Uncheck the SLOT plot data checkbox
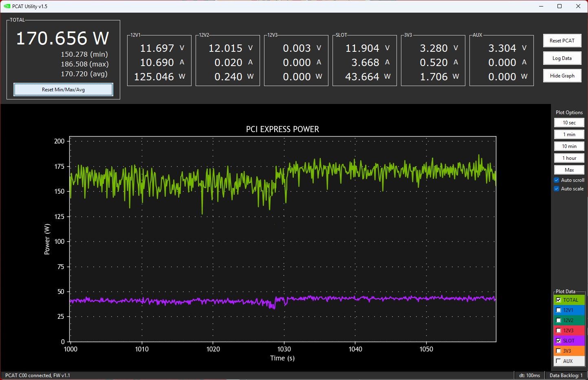 pos(558,340)
